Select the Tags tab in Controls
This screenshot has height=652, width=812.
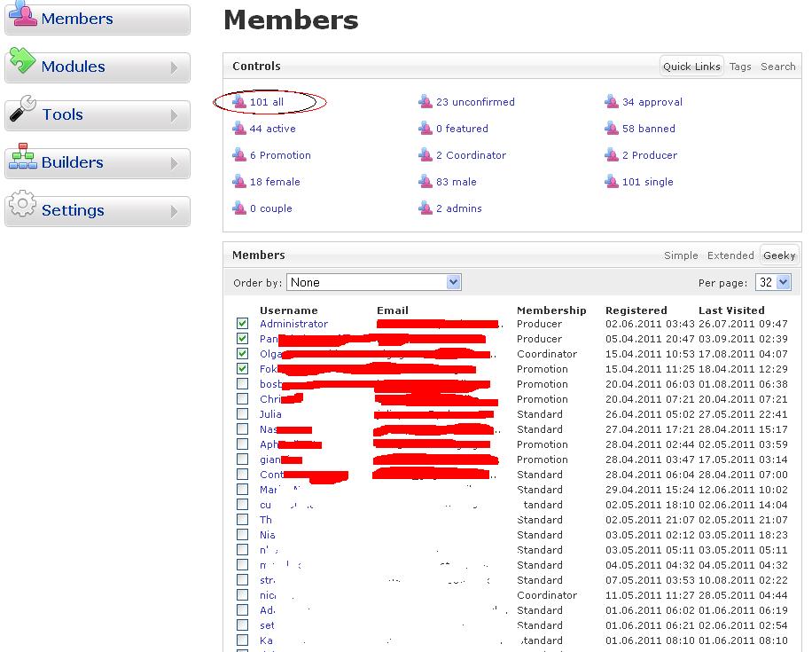tap(740, 67)
